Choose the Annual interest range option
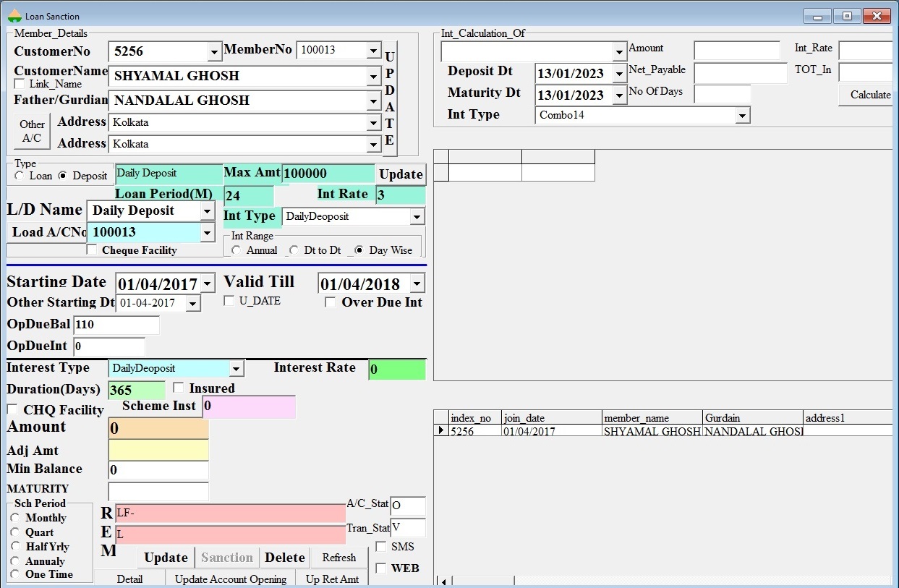Viewport: 899px width, 588px height. (x=237, y=250)
